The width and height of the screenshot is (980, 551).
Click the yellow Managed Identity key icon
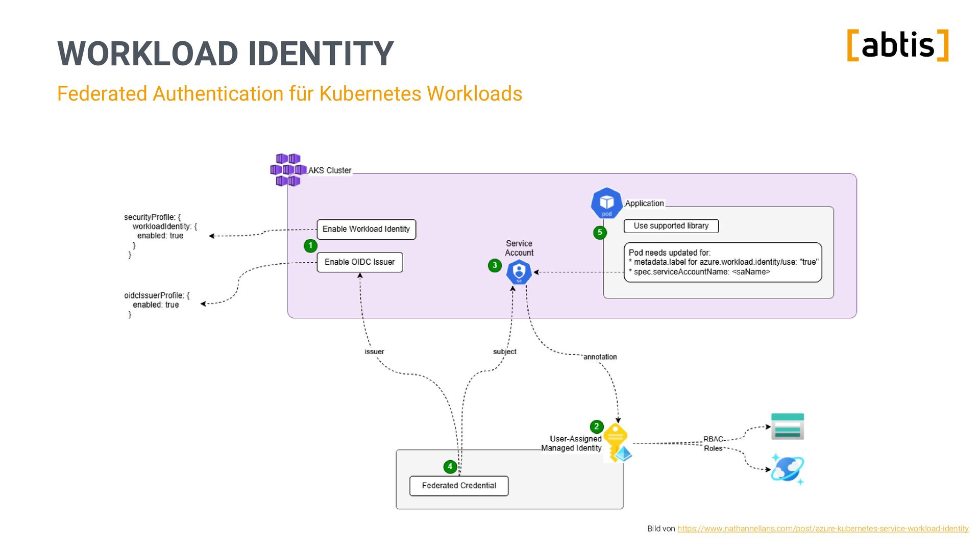[x=617, y=442]
